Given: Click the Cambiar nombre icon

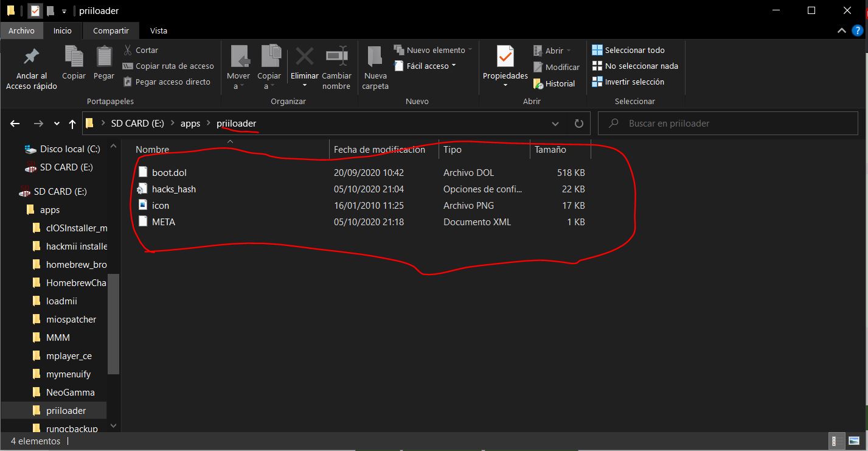Looking at the screenshot, I should tap(336, 57).
